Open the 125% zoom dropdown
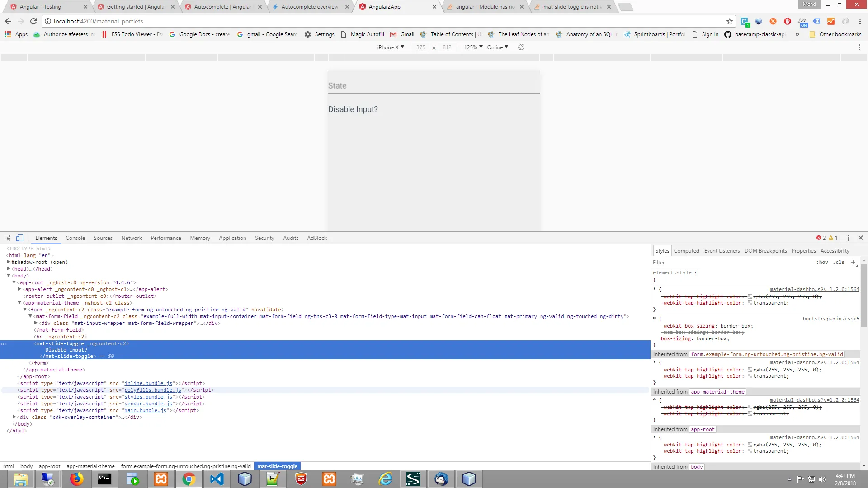The image size is (868, 488). 473,47
